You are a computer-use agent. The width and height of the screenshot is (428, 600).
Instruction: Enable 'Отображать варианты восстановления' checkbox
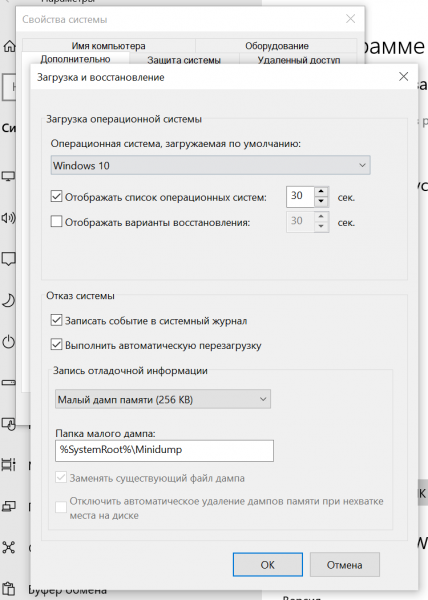pos(56,221)
